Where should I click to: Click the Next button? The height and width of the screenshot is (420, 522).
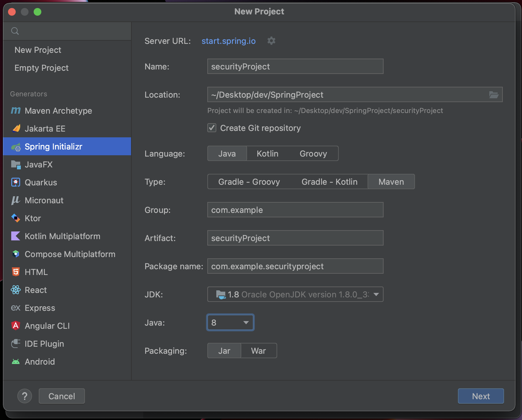coord(481,396)
